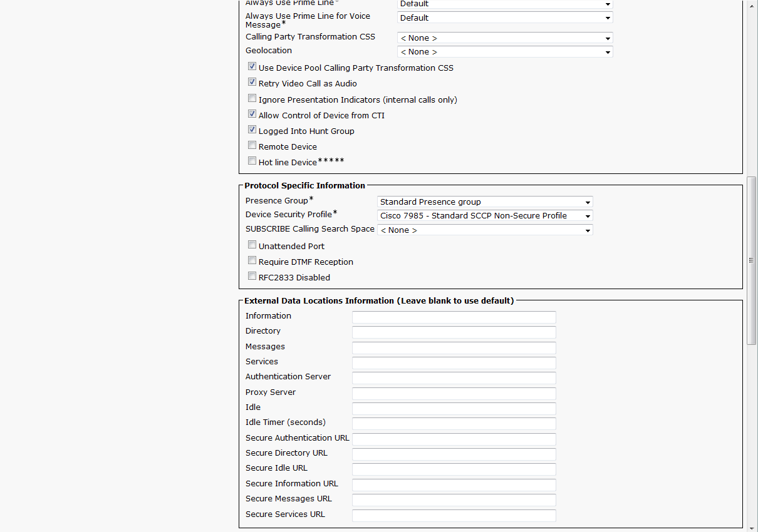Open the Presence Group dropdown
The image size is (758, 532).
click(x=485, y=202)
